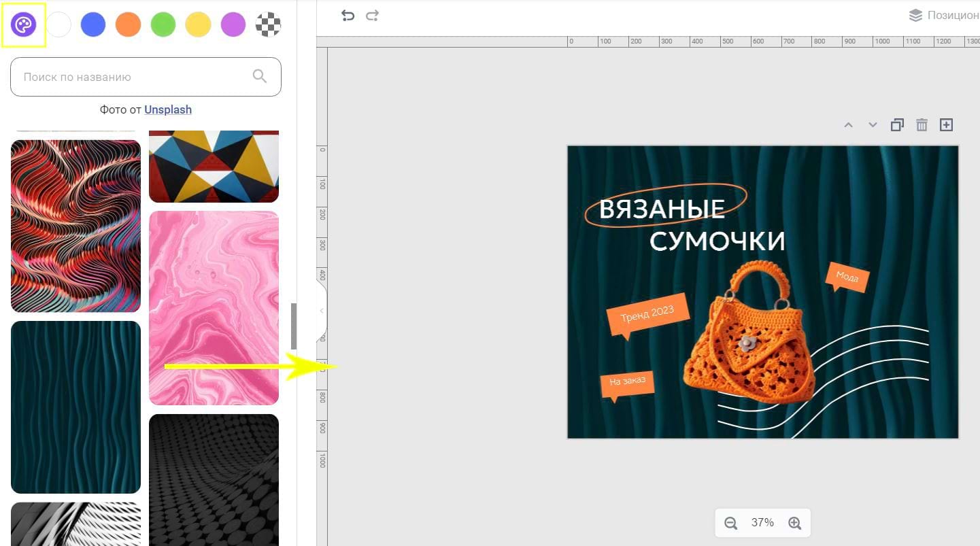Add a new page with the plus icon
Screen dimensions: 980x546
click(x=946, y=125)
